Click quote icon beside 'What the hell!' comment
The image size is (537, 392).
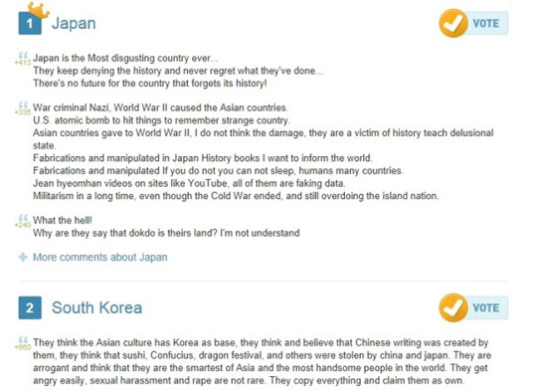pos(23,218)
